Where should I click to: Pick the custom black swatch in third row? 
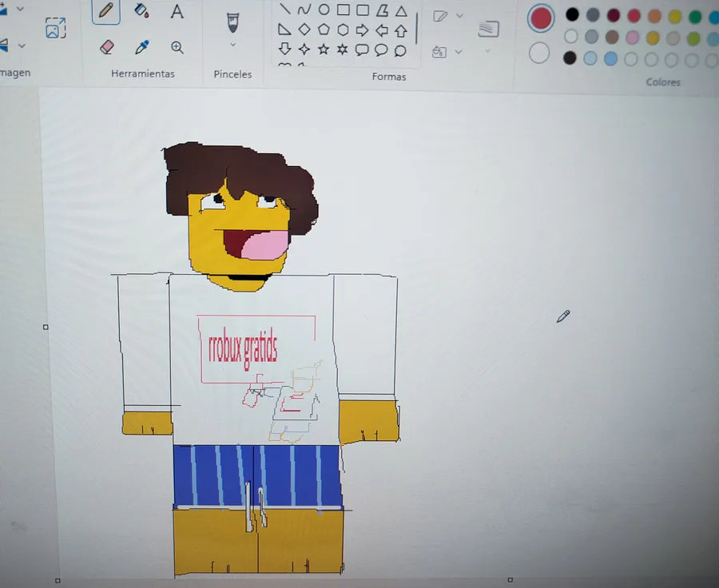(570, 58)
